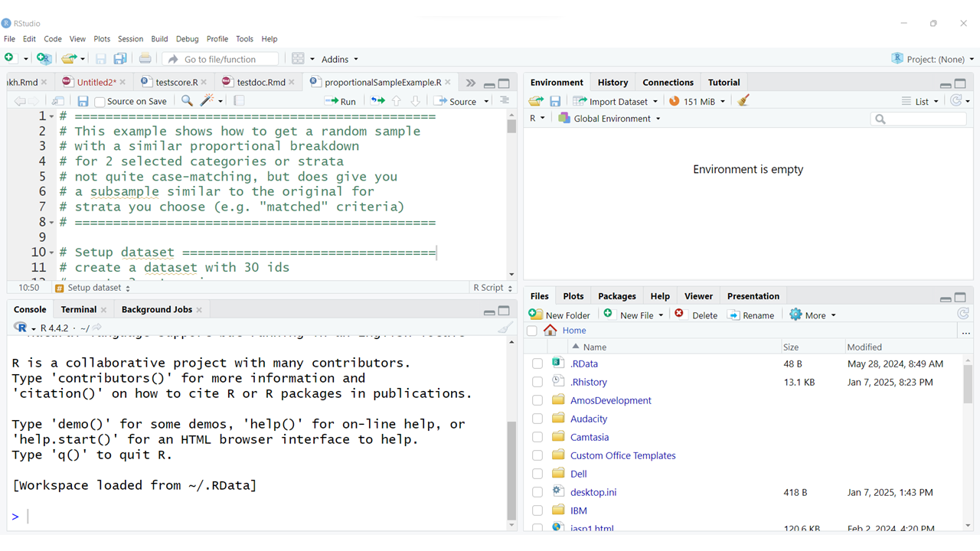Click the compile report notebook icon

click(x=239, y=101)
